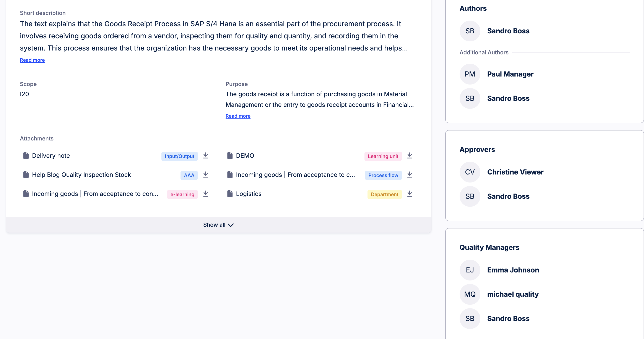Screen dimensions: 644x339
Task: Open the michael quality manager entry
Action: (x=513, y=294)
